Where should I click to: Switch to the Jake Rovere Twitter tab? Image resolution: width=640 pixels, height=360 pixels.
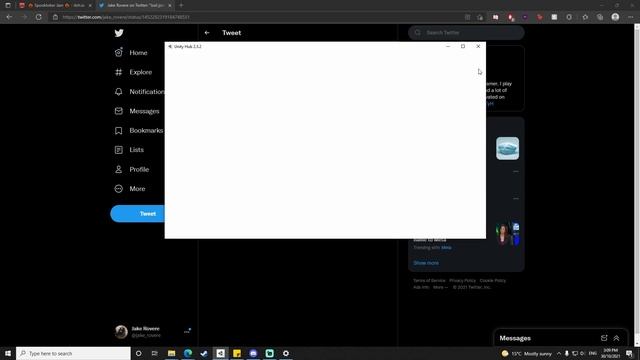click(x=135, y=5)
